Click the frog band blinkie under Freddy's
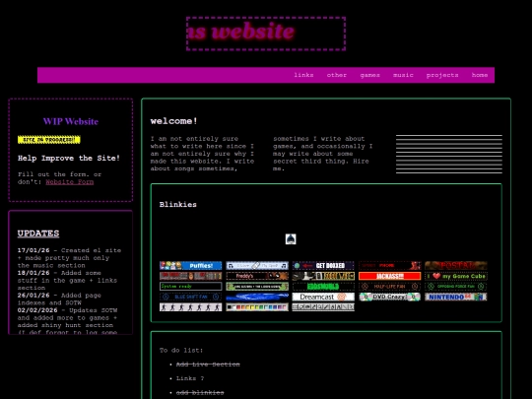 [x=257, y=287]
